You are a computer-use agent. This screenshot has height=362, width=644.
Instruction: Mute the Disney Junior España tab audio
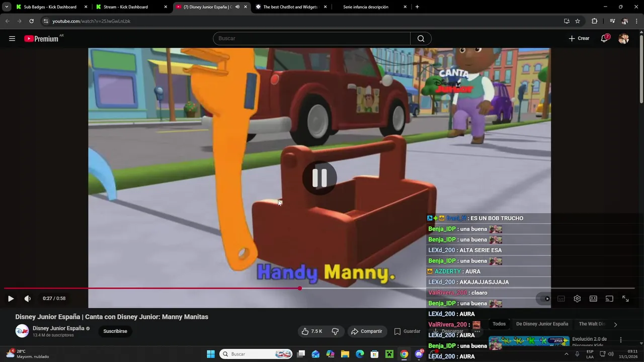[237, 7]
